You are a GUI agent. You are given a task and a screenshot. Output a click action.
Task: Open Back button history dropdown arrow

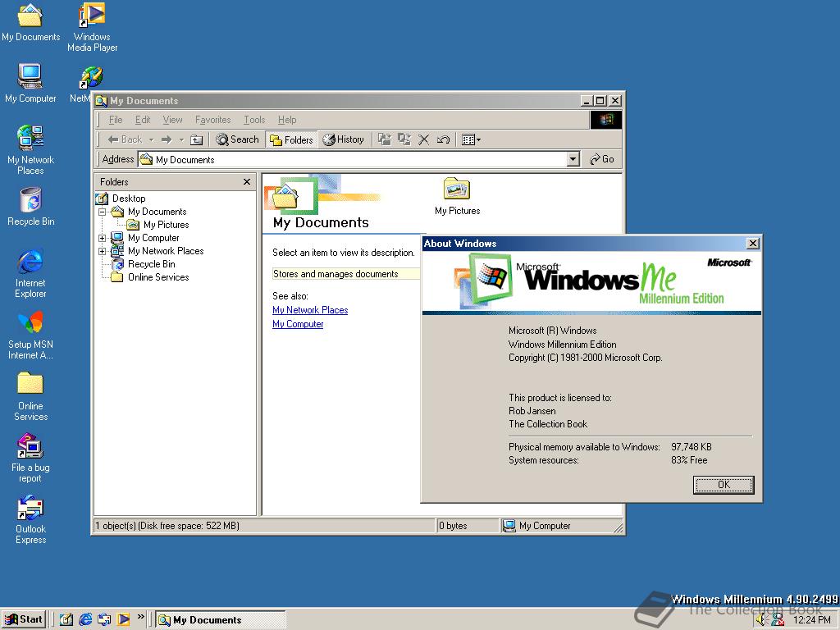151,139
